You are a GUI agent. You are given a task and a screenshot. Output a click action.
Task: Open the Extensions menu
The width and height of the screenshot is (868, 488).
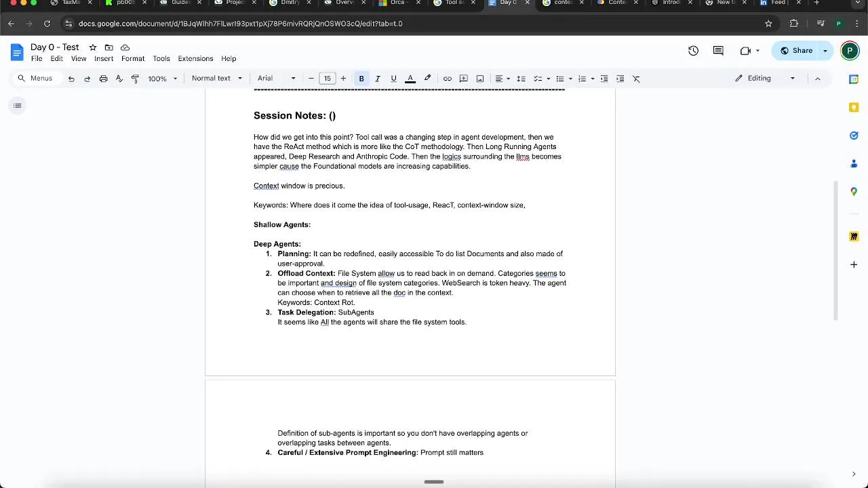[196, 59]
